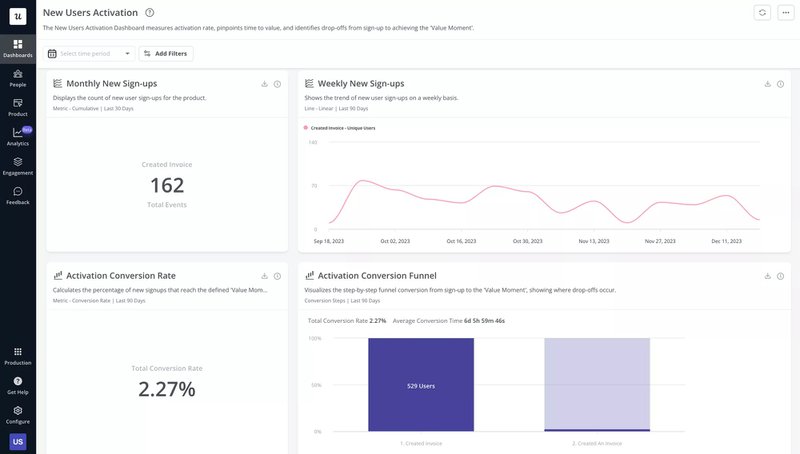The image size is (800, 454).
Task: Open the People section in the sidebar
Action: [17, 78]
